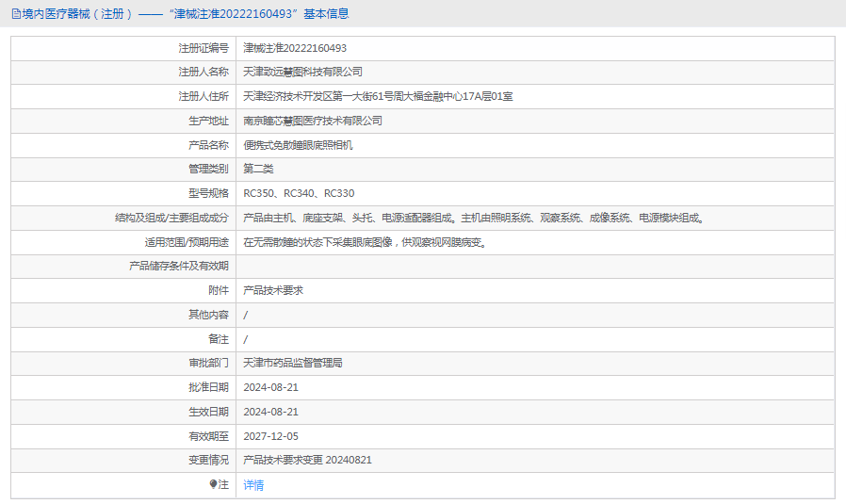Select the 2024-08-21 date in 批准日期 row
The height and width of the screenshot is (504, 846).
point(270,387)
